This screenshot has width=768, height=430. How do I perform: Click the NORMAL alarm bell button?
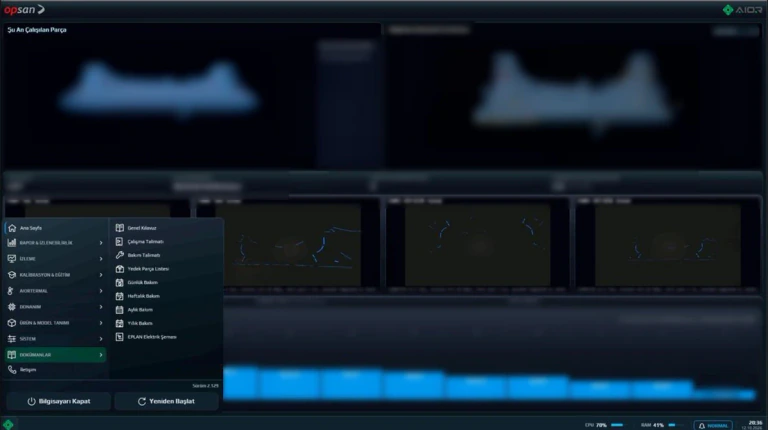point(713,425)
